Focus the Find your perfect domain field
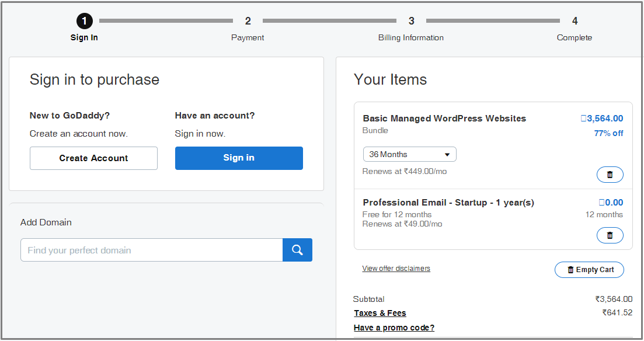This screenshot has height=341, width=644. click(x=152, y=250)
